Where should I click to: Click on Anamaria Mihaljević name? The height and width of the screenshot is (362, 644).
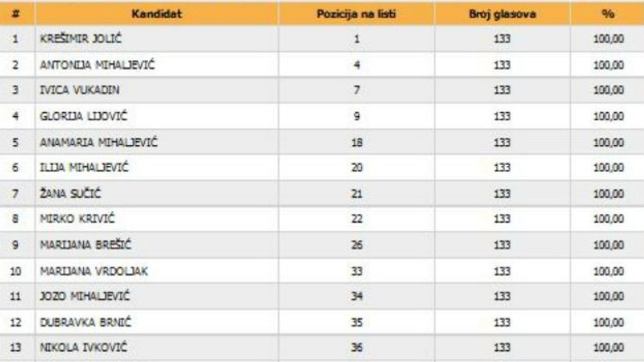99,143
